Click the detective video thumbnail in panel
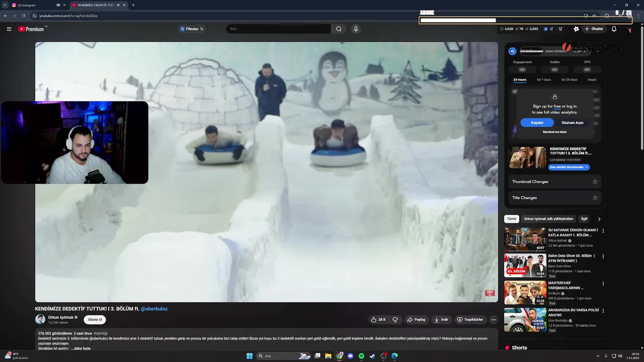 (527, 157)
